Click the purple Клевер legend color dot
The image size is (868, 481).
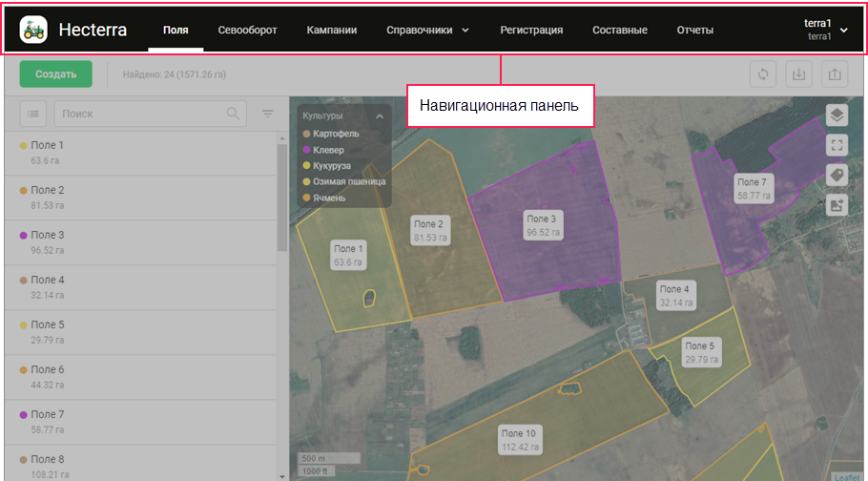pos(307,151)
